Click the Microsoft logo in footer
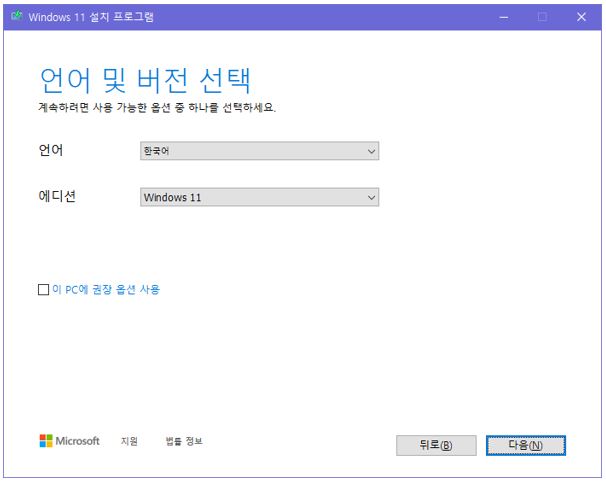The height and width of the screenshot is (482, 606). point(70,441)
